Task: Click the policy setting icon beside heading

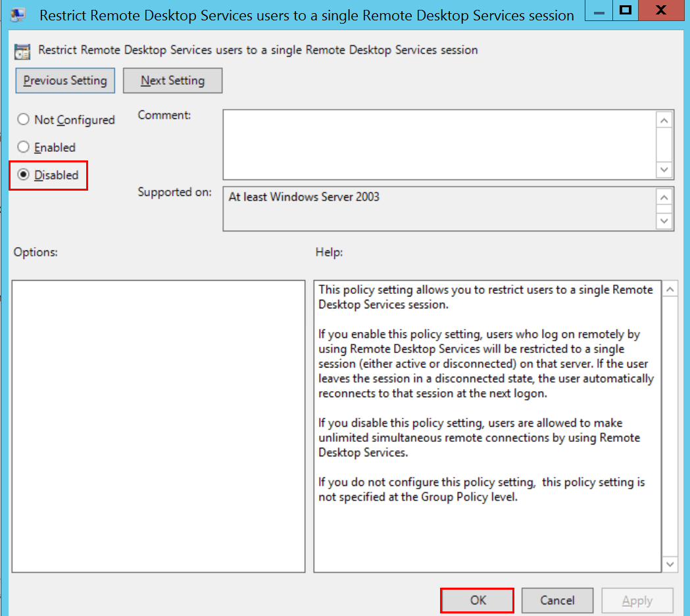Action: [23, 51]
